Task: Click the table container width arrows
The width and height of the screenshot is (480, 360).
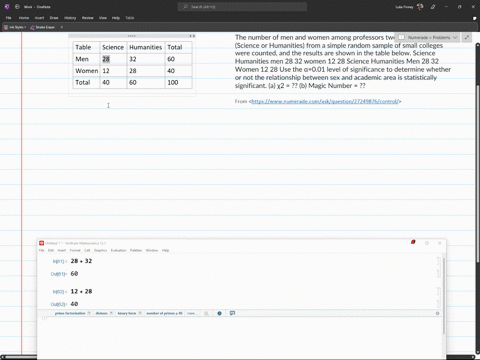Action: 192,36
